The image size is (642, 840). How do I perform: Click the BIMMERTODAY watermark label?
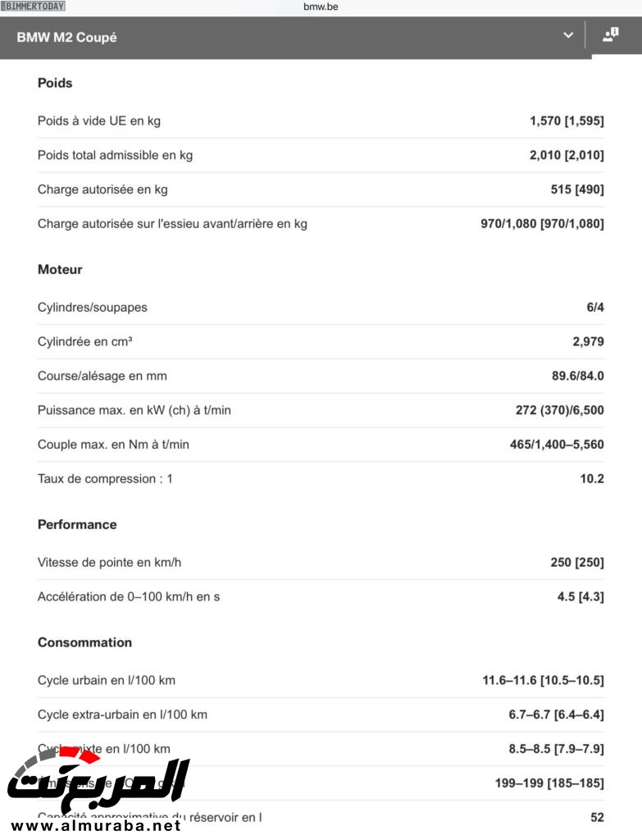[x=34, y=7]
